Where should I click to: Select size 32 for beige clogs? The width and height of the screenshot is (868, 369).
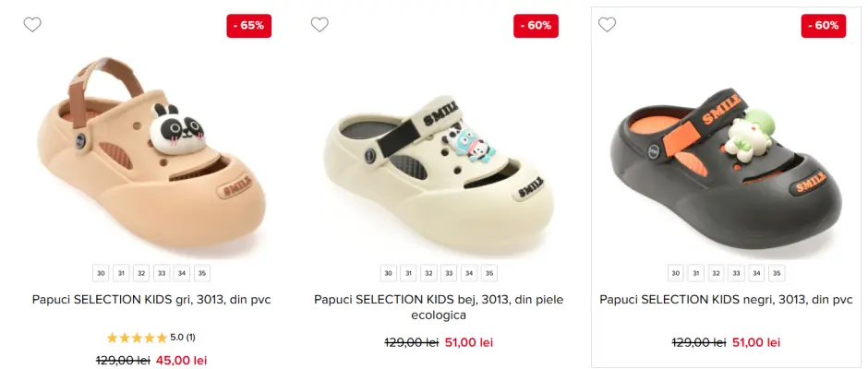[428, 273]
